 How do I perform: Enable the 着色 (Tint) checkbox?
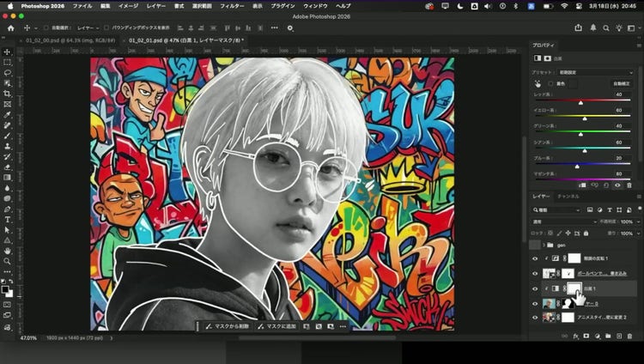550,83
